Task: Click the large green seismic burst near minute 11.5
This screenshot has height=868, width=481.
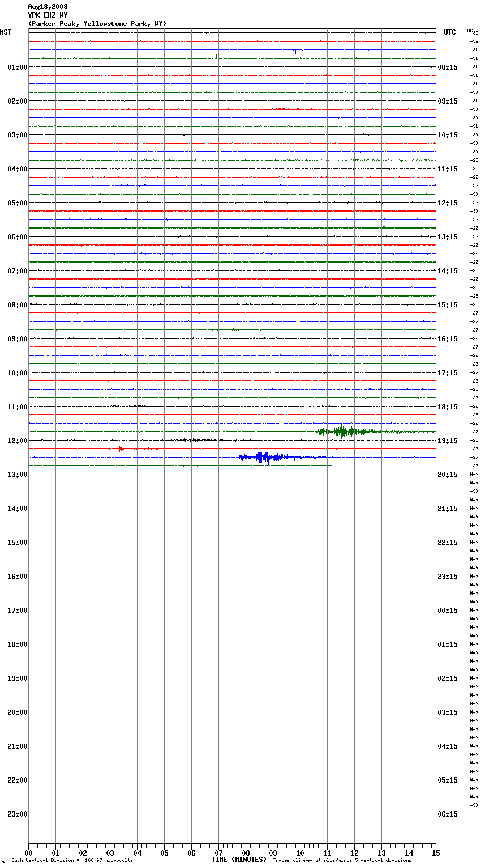Action: (x=342, y=432)
